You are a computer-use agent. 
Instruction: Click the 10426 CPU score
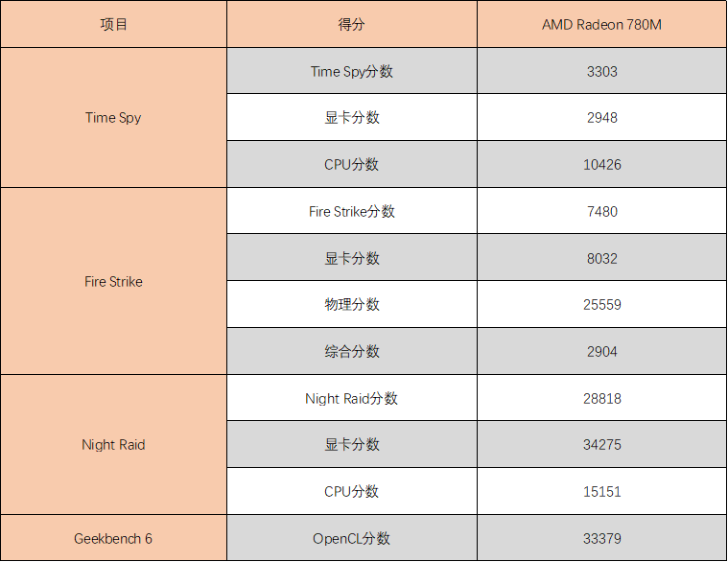(601, 164)
